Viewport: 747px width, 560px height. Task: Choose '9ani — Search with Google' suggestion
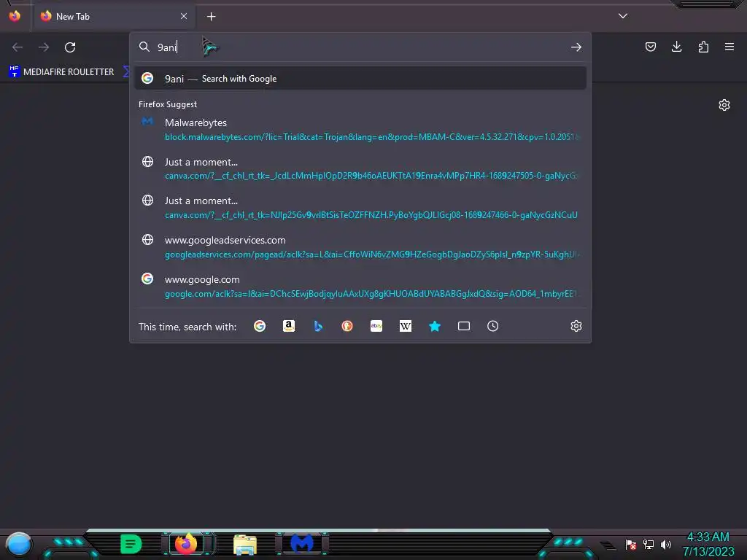pos(360,79)
